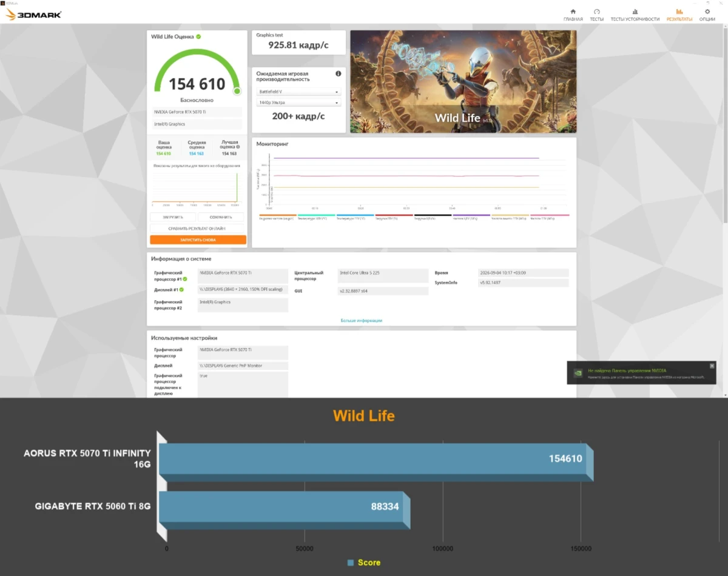Viewport: 728px width, 576px height.
Task: Click green checkmark next to Wild Life Оценка
Action: pos(198,36)
